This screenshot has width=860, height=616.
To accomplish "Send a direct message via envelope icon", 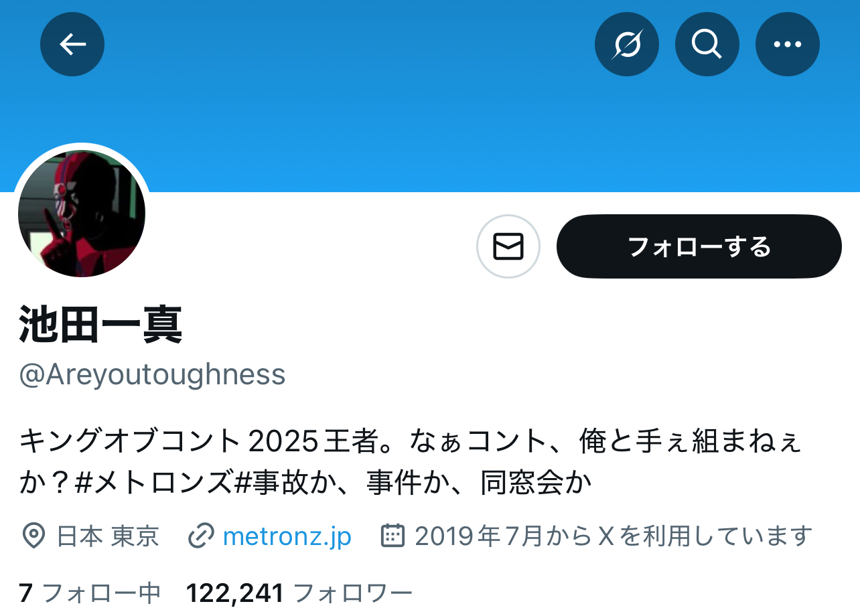I will coord(508,246).
